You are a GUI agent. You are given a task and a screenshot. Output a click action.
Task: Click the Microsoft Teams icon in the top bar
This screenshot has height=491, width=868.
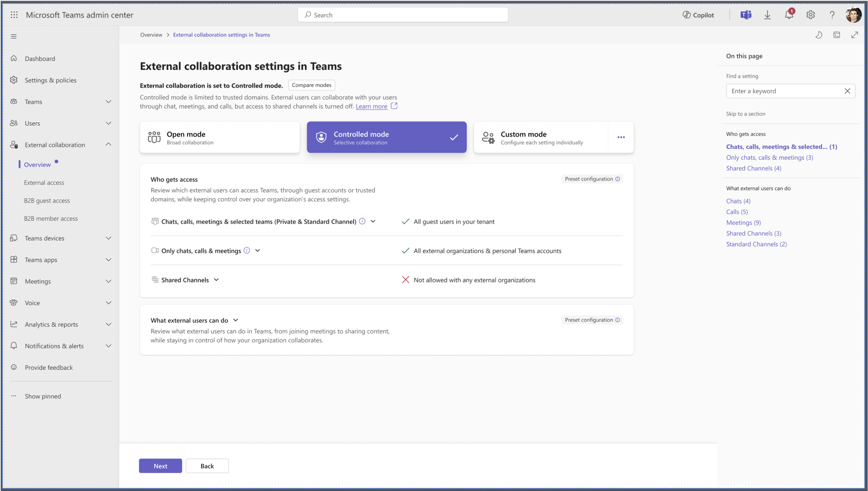click(746, 15)
